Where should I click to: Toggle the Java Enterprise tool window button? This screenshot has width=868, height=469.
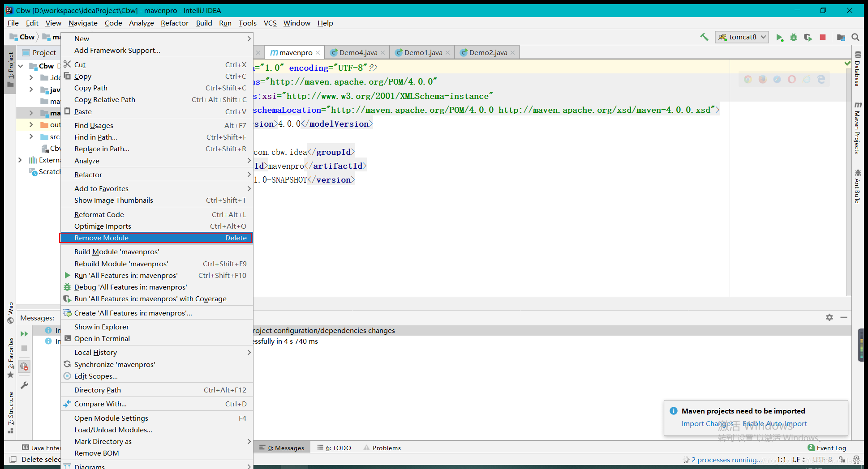(x=41, y=448)
